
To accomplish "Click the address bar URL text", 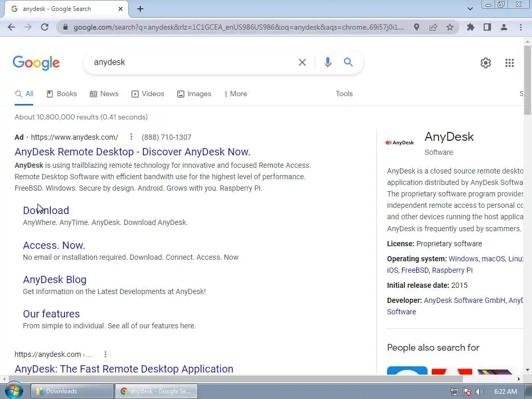I will (238, 27).
